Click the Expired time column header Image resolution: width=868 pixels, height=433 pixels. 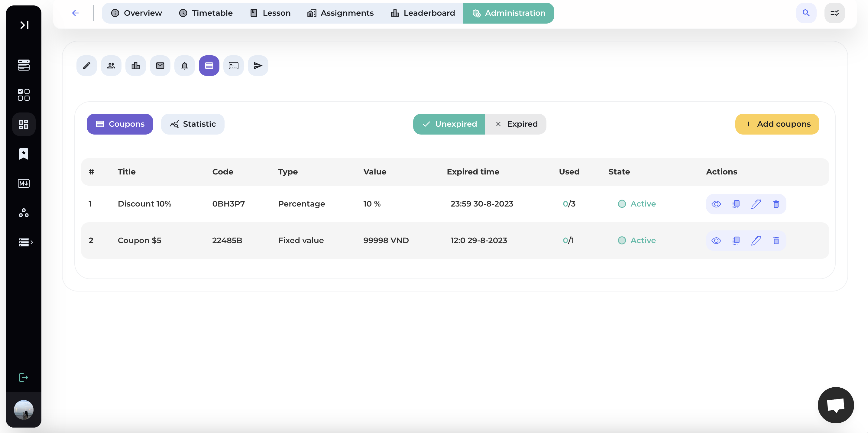point(473,172)
